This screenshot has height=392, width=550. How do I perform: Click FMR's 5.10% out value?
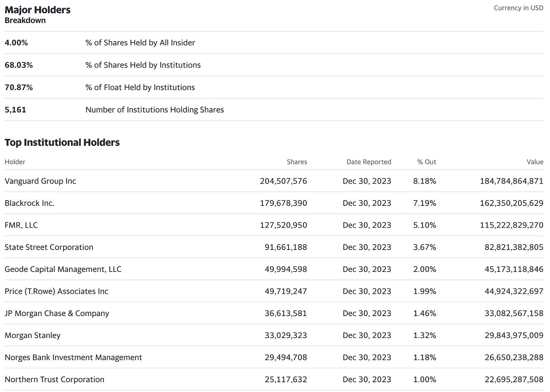[425, 225]
